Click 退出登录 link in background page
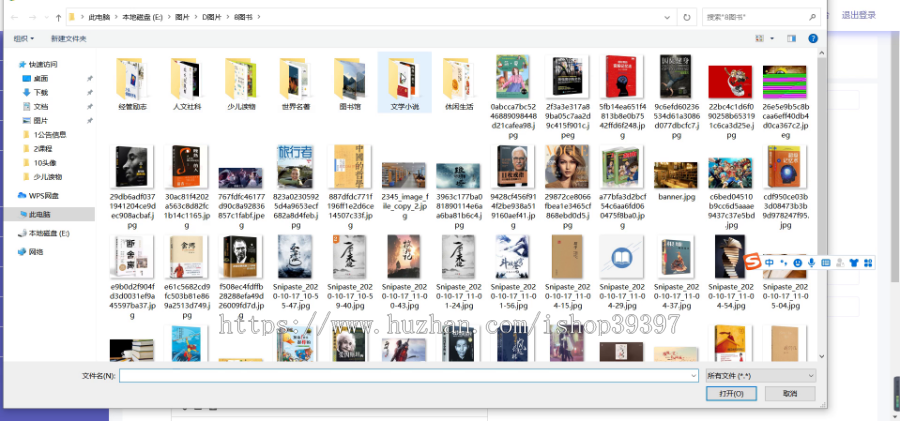The width and height of the screenshot is (900, 421). point(859,16)
